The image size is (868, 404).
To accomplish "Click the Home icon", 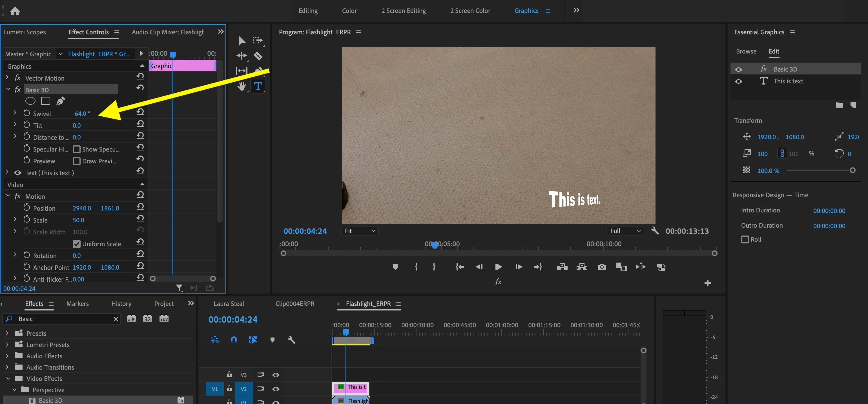I will tap(15, 11).
